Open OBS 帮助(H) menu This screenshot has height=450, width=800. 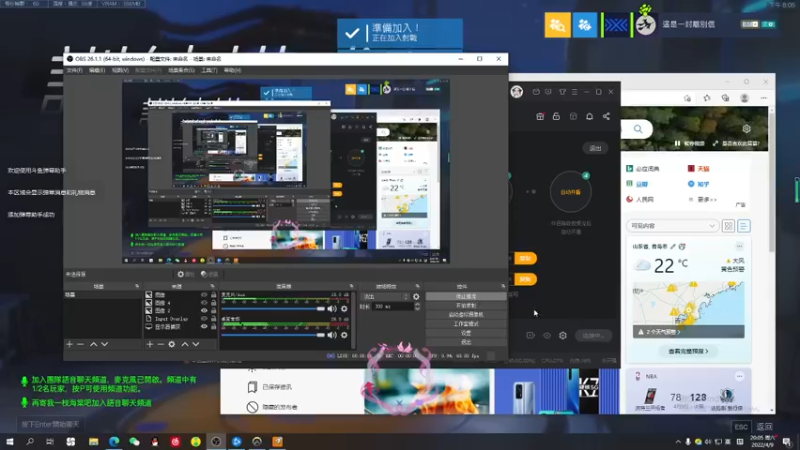point(233,70)
